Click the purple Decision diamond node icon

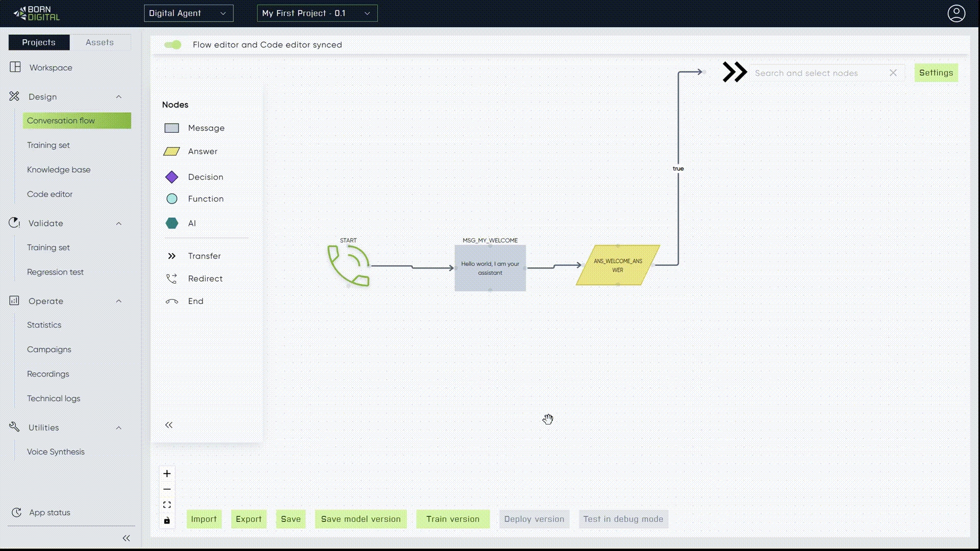coord(171,177)
